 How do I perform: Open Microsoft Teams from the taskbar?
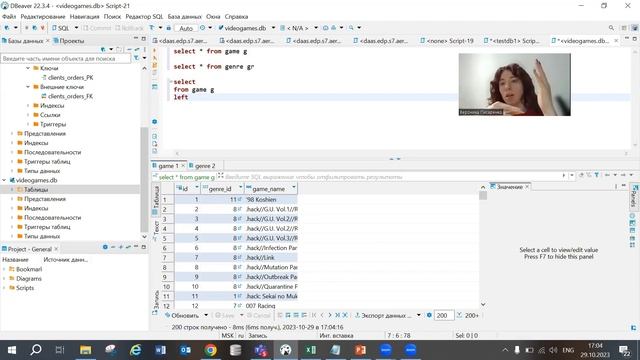(x=260, y=350)
